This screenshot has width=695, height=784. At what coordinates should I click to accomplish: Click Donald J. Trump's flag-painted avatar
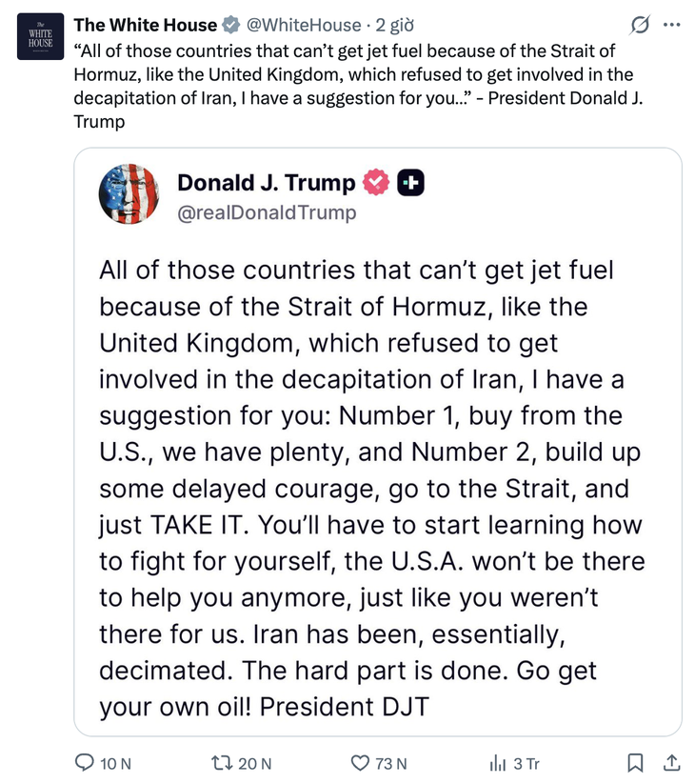click(x=129, y=194)
